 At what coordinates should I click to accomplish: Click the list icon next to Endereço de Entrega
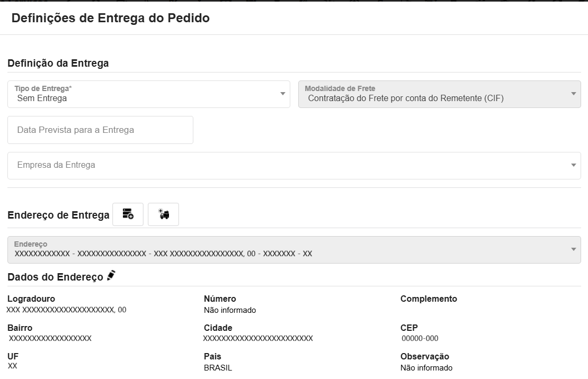tap(128, 214)
